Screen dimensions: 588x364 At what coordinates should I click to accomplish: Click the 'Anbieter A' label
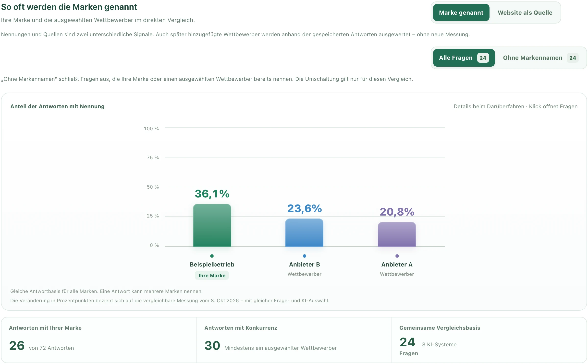397,265
